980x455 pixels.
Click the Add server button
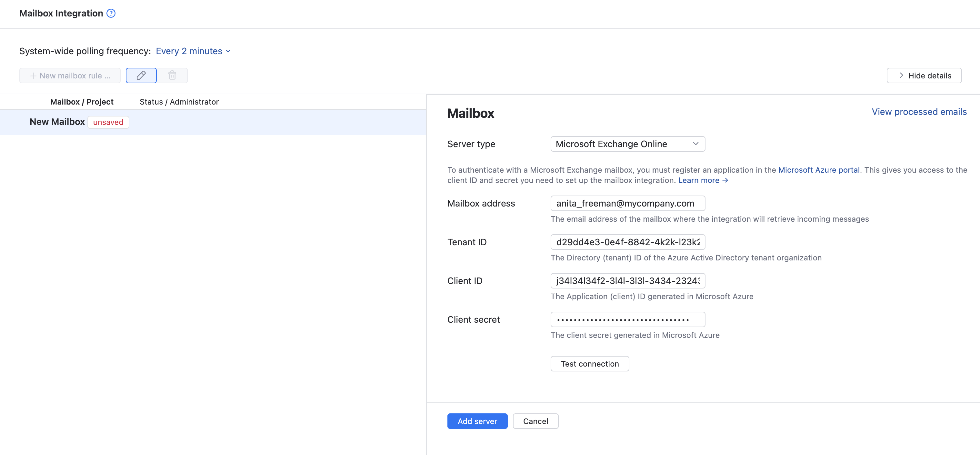tap(477, 421)
